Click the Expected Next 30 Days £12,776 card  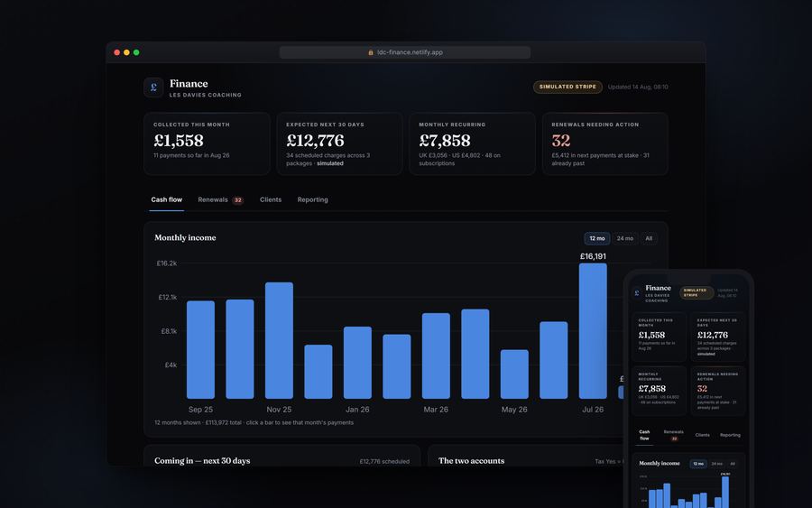coord(339,143)
